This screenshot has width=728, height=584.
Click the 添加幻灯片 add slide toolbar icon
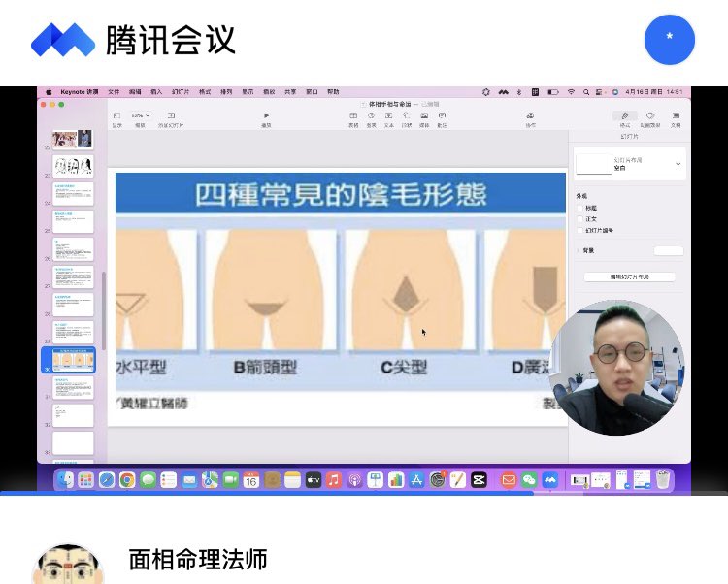[171, 115]
